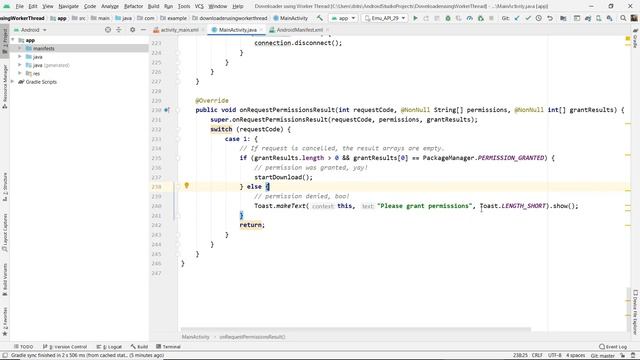Select the MainActivity.java tab
640x360 pixels.
[x=237, y=30]
